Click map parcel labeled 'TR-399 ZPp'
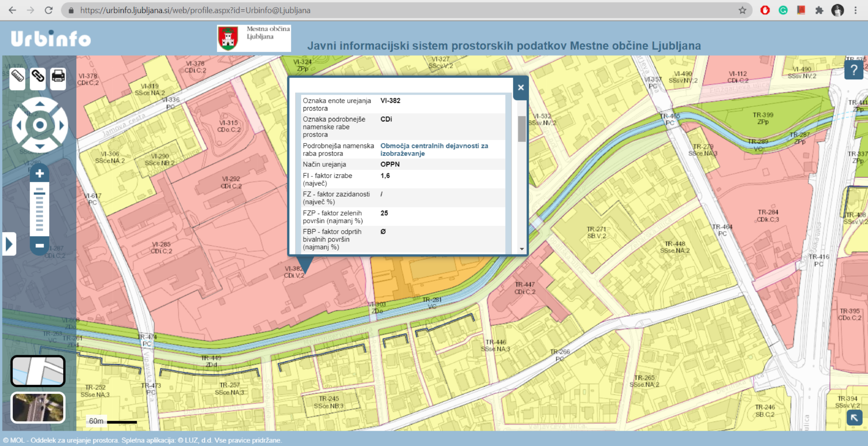This screenshot has width=868, height=446. click(x=763, y=118)
